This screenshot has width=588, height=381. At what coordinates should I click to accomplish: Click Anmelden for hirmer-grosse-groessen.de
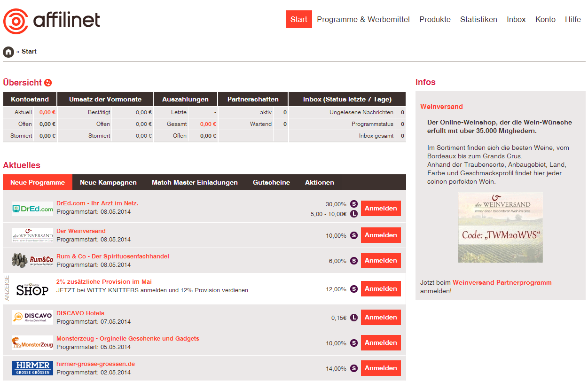[x=381, y=368]
